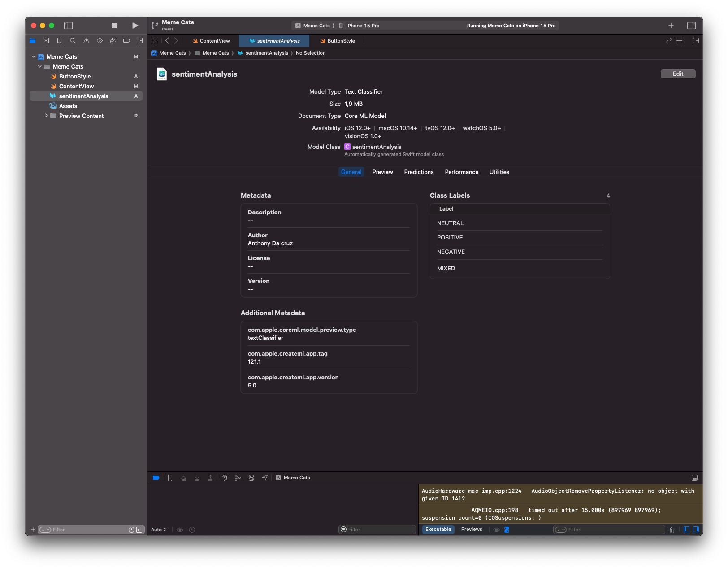The height and width of the screenshot is (569, 728).
Task: Click the trash icon to clear console
Action: coord(672,530)
